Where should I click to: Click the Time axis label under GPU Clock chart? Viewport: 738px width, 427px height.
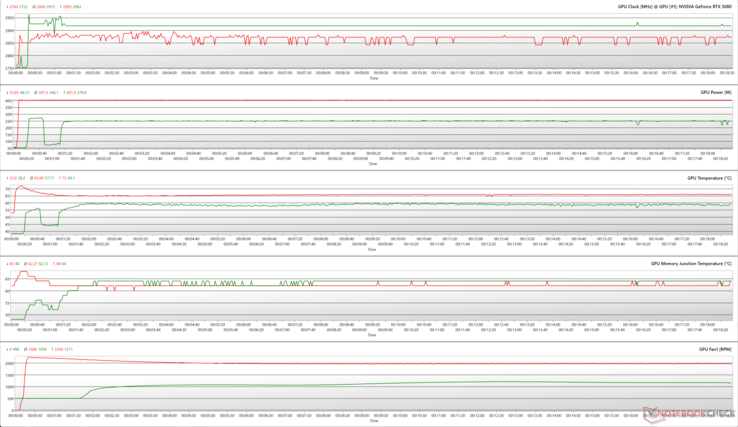click(373, 79)
